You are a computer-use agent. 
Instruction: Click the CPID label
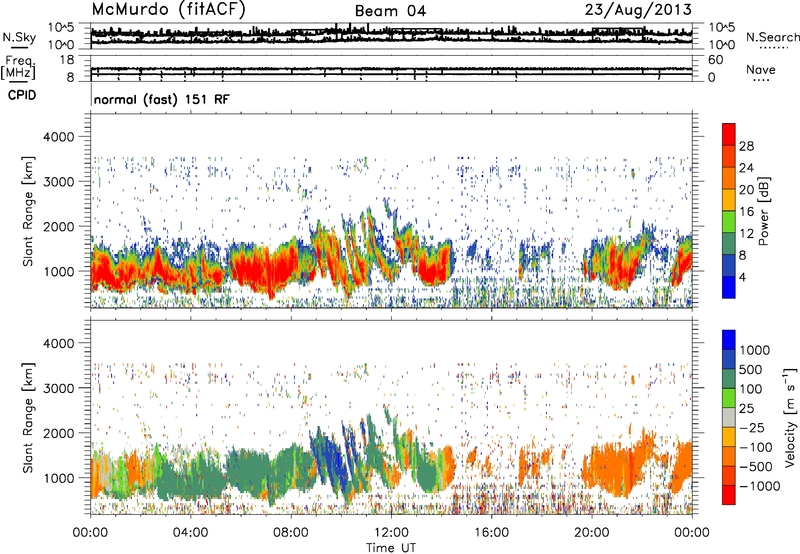click(22, 95)
